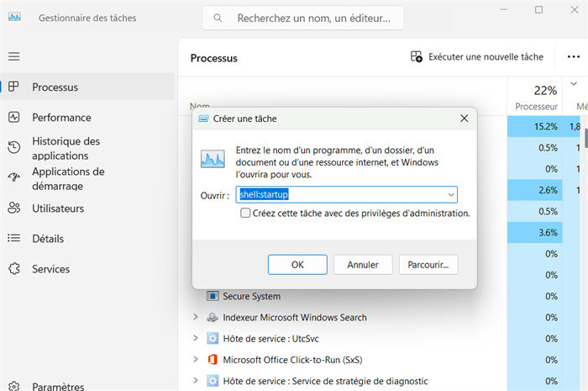Click the Parcourir... button
The width and height of the screenshot is (588, 391).
[x=428, y=264]
